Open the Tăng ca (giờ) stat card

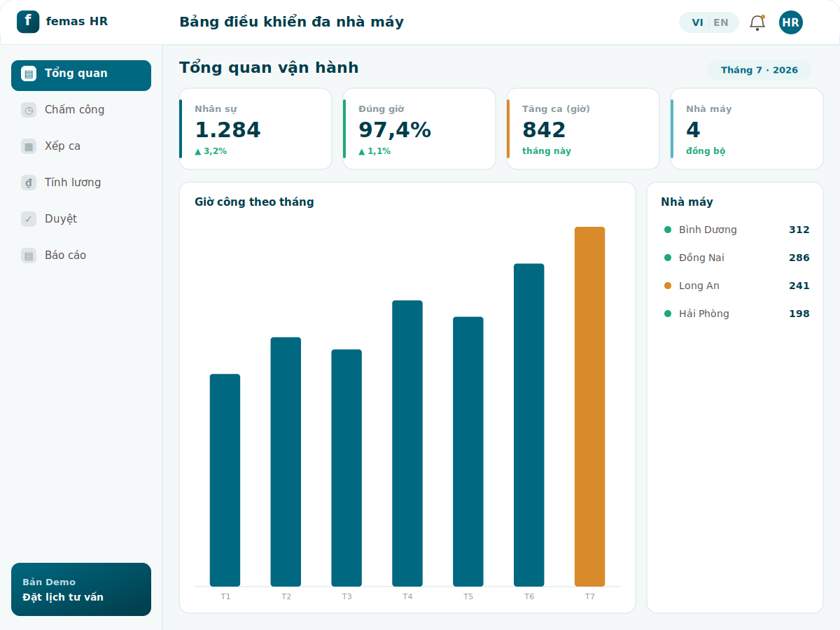tap(583, 129)
